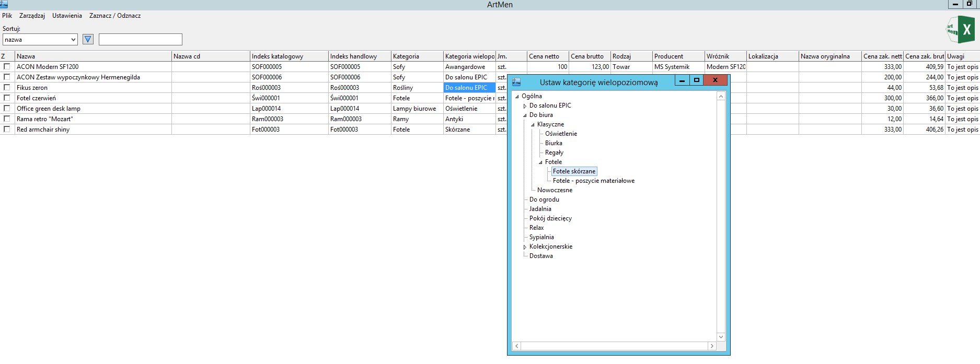This screenshot has height=364, width=980.
Task: Collapse the Do biura tree node
Action: (x=525, y=115)
